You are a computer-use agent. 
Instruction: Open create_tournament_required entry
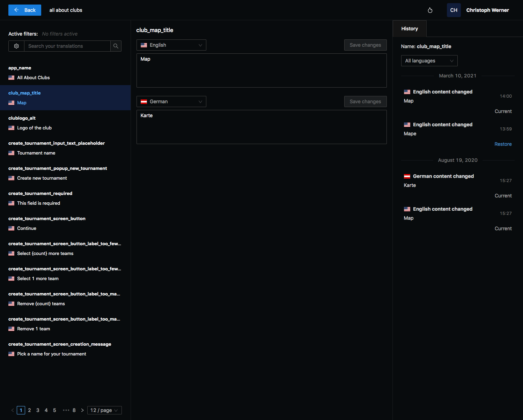pyautogui.click(x=65, y=198)
